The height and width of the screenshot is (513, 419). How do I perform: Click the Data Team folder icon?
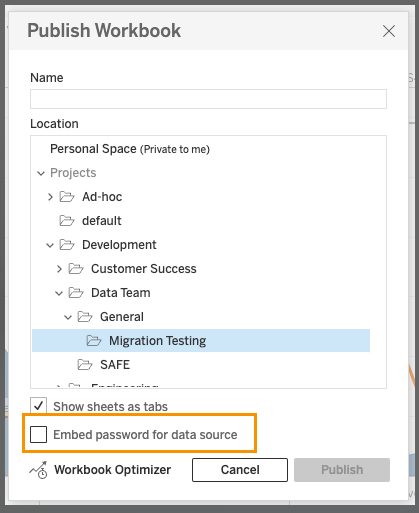pyautogui.click(x=76, y=293)
